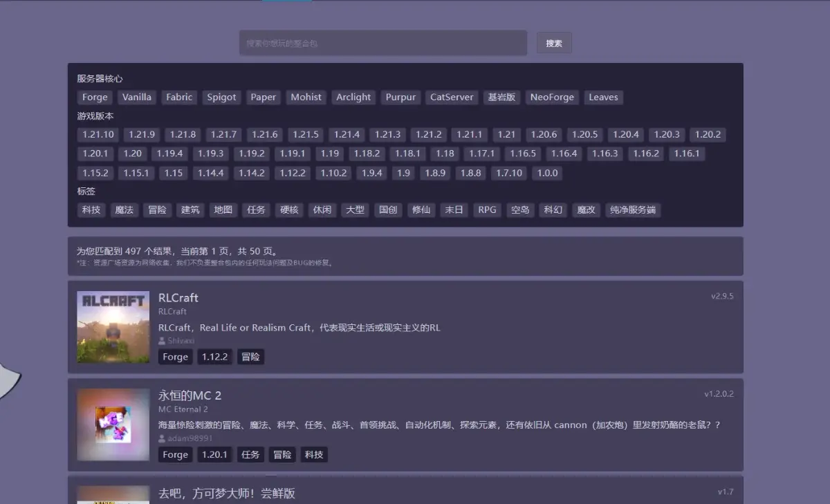This screenshot has height=504, width=830.
Task: Filter by Spigot server core
Action: (222, 97)
